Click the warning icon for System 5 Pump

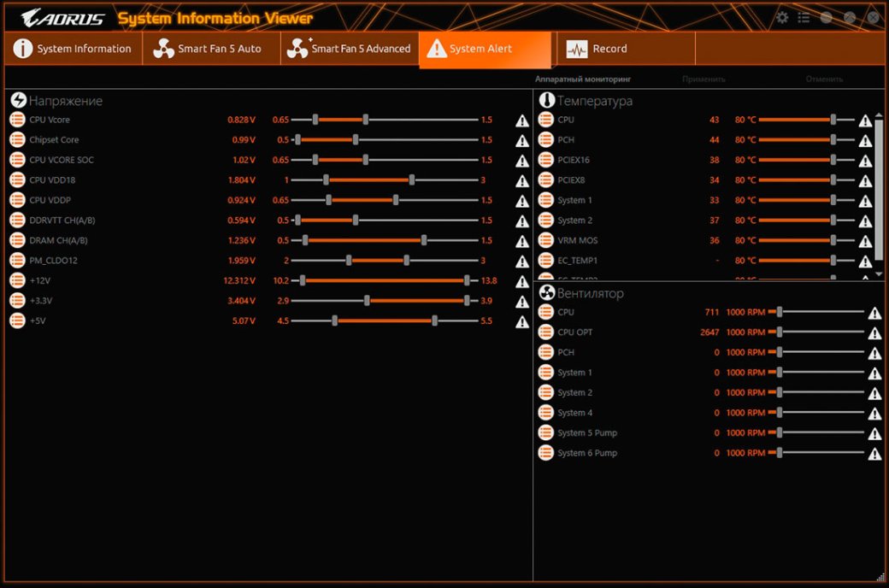point(874,434)
